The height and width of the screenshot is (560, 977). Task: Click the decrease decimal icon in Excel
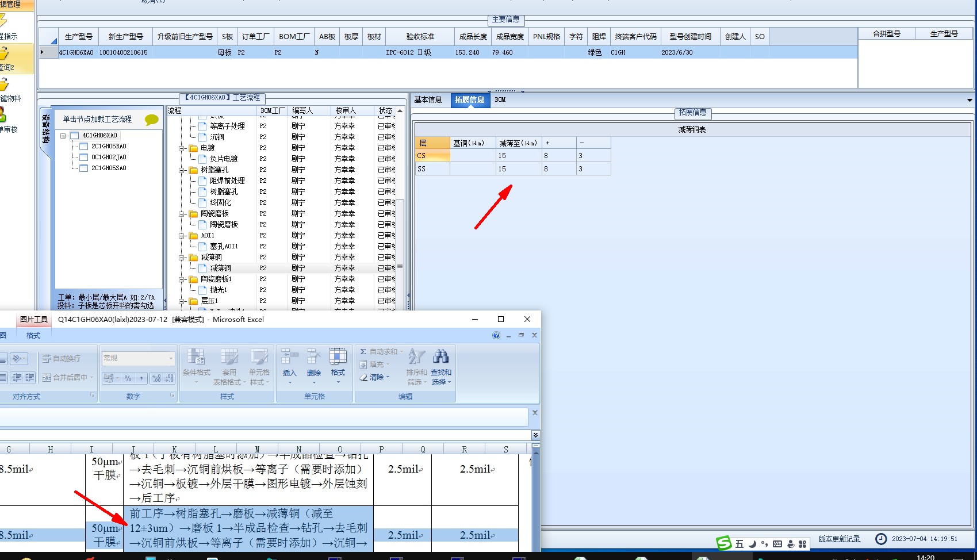coord(169,378)
